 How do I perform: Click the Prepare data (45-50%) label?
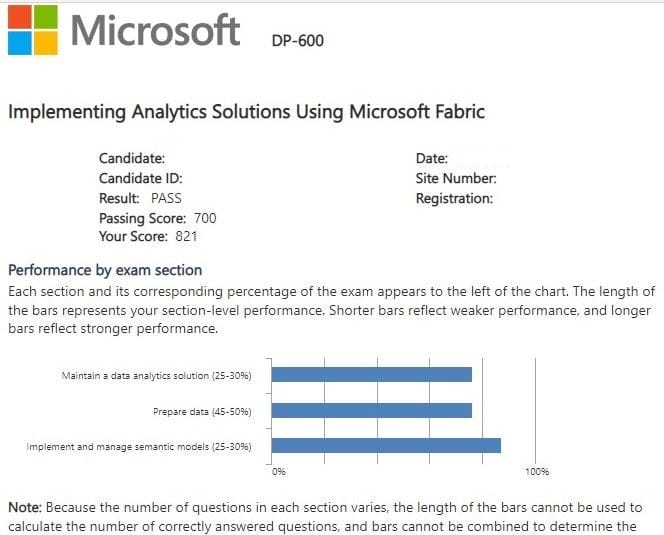click(x=202, y=411)
